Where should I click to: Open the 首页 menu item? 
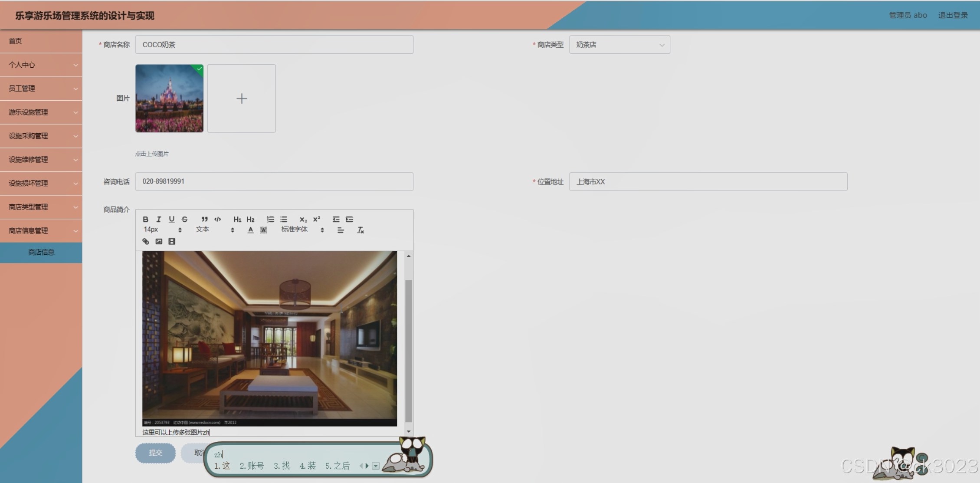[41, 41]
